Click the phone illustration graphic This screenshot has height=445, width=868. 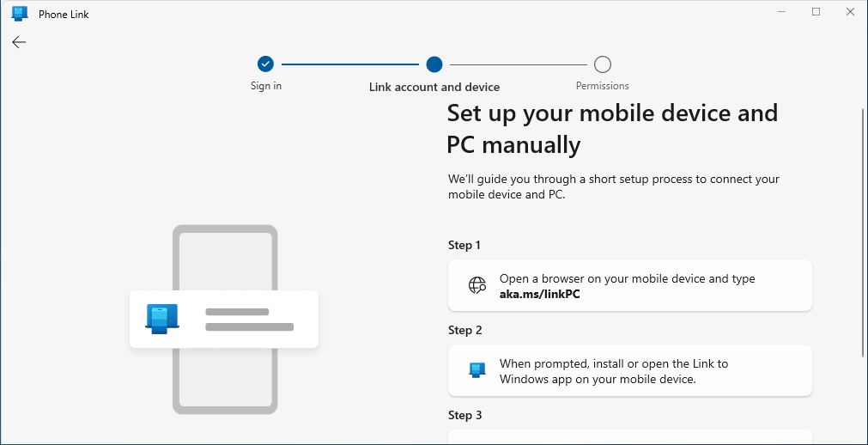coord(225,320)
